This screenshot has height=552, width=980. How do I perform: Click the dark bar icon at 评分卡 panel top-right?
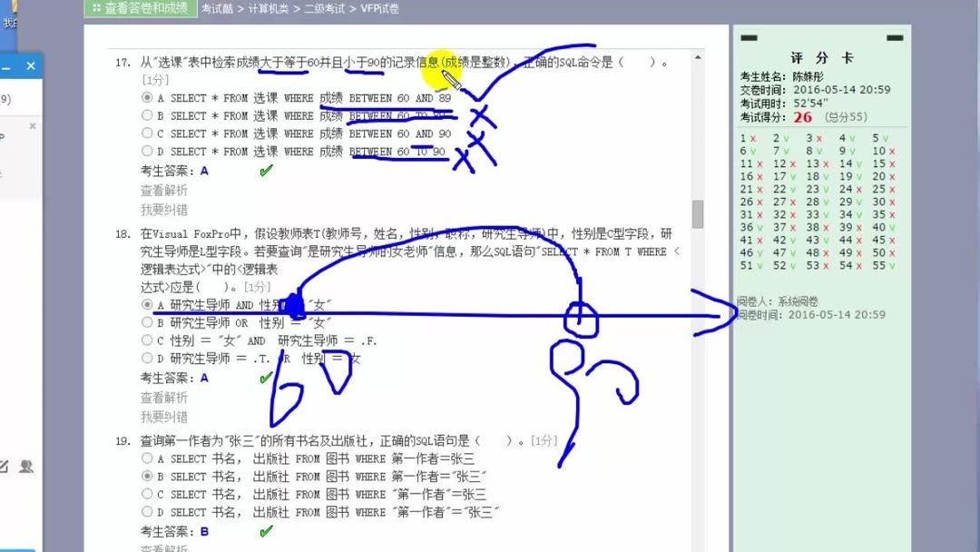(893, 37)
